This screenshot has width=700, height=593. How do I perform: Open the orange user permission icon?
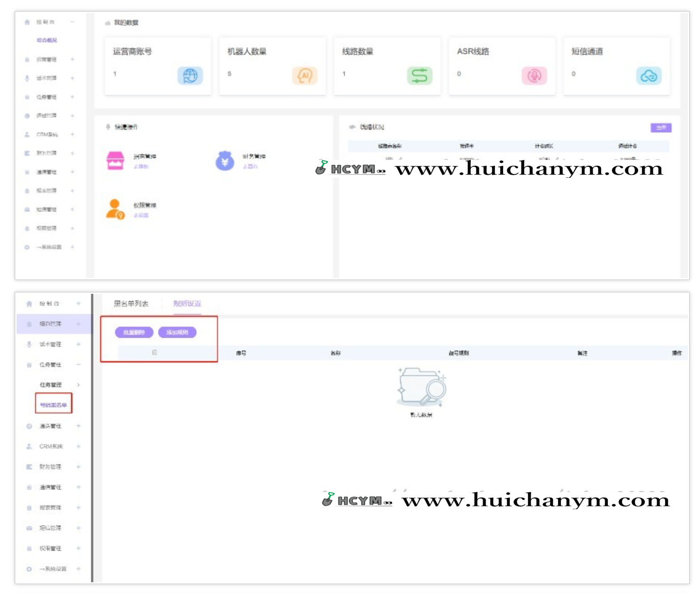coord(115,209)
